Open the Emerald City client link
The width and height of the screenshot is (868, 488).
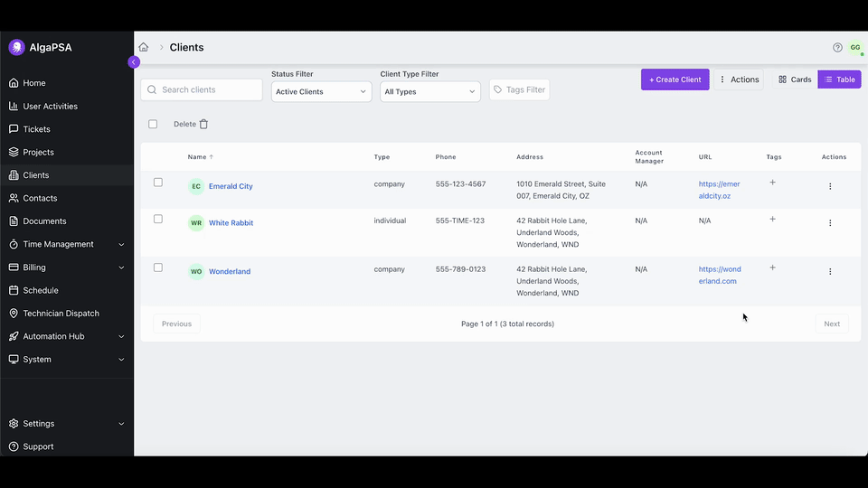pyautogui.click(x=231, y=186)
